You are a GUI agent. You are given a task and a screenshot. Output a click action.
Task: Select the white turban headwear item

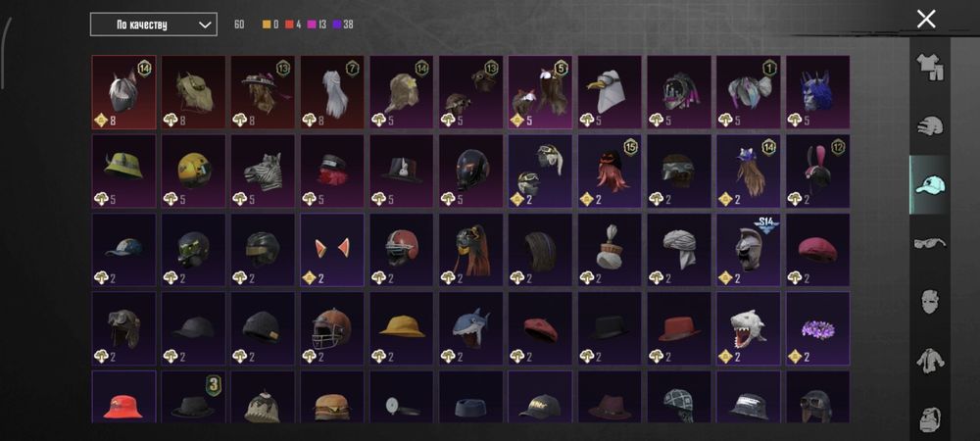tap(679, 250)
